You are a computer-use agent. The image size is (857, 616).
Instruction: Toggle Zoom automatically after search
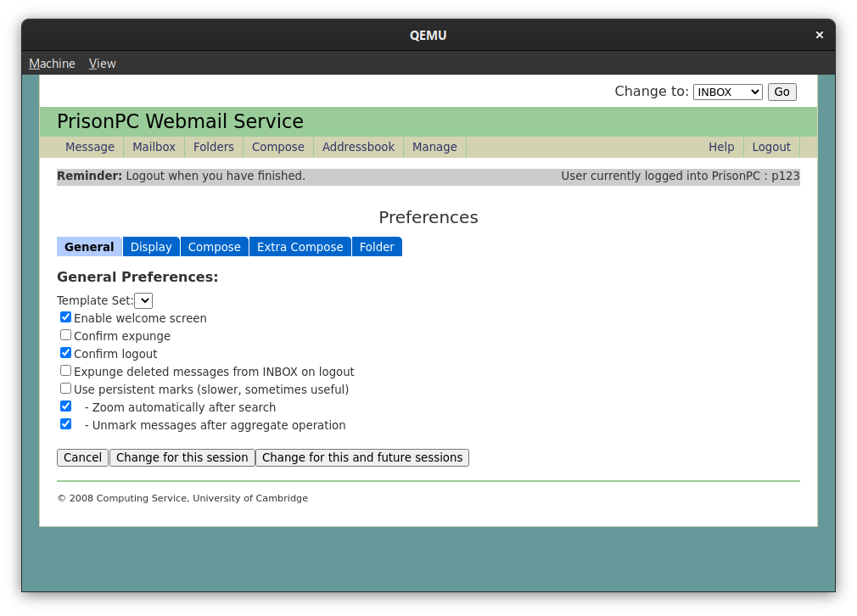coord(65,406)
